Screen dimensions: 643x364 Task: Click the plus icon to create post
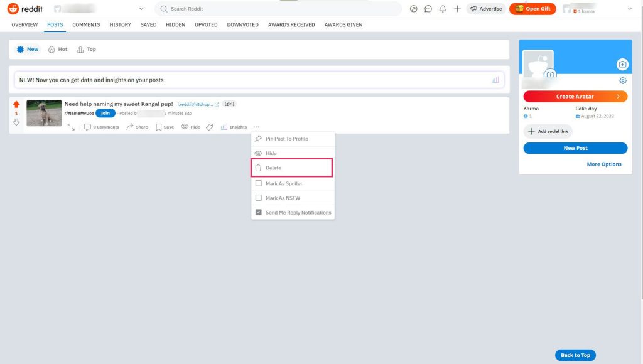[x=457, y=9]
